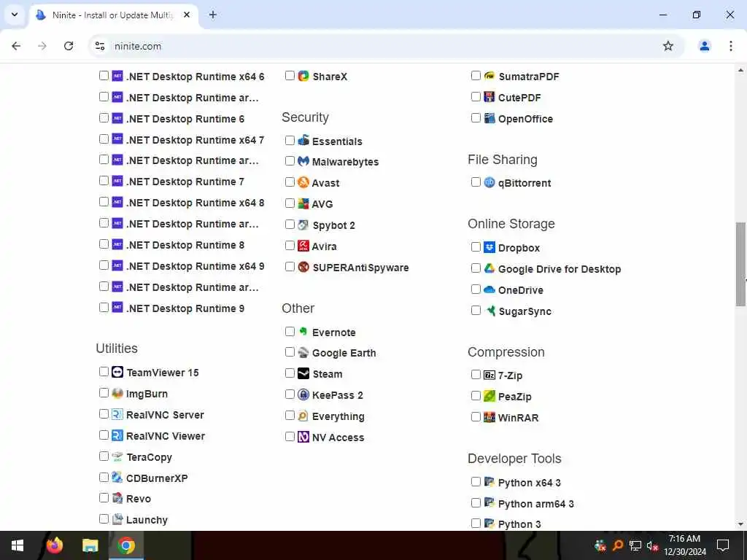The width and height of the screenshot is (747, 560).
Task: Click the Dropbox icon
Action: click(x=489, y=247)
